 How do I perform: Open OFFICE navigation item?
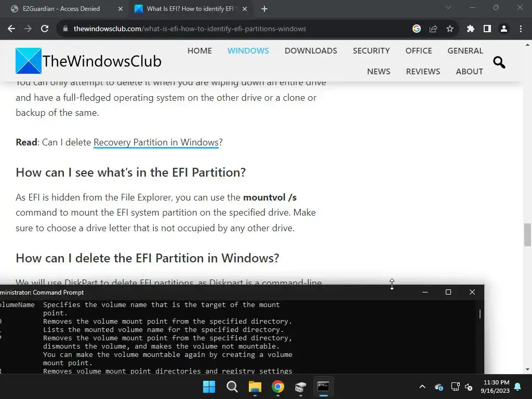click(x=419, y=50)
